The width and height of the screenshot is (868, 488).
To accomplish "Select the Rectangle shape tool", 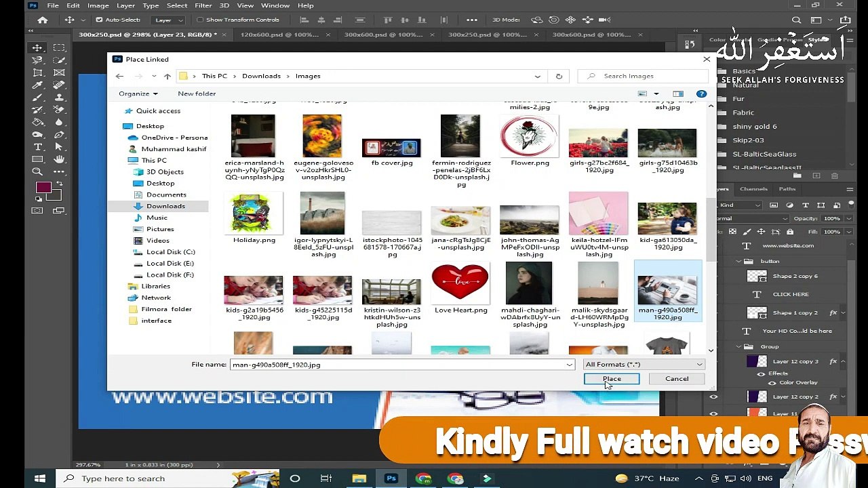I will [37, 159].
